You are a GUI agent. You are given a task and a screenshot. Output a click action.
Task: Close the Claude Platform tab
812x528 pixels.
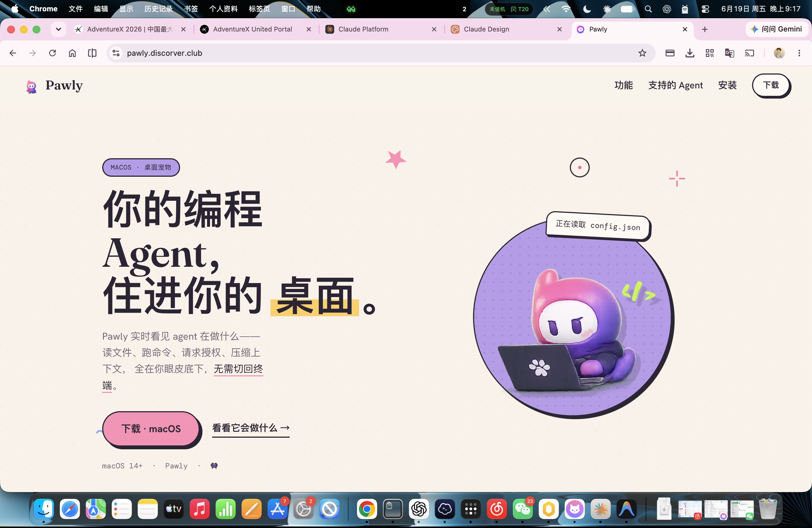coord(434,29)
